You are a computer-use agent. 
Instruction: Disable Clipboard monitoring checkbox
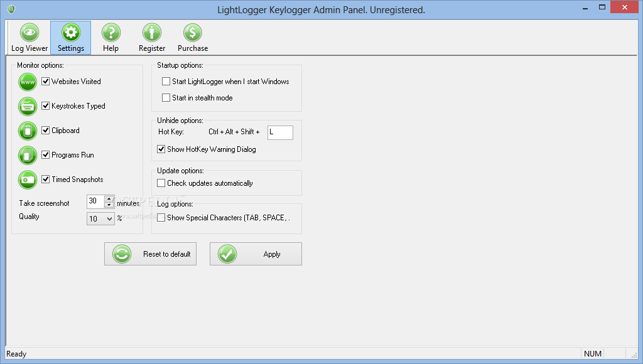[45, 131]
